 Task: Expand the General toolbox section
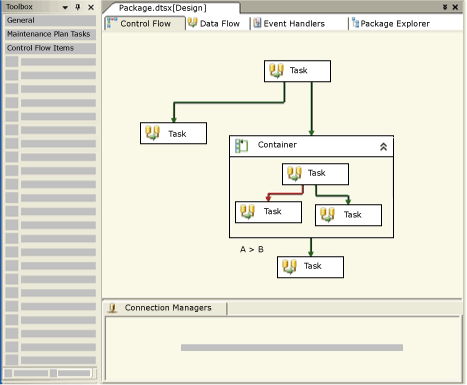[x=51, y=20]
